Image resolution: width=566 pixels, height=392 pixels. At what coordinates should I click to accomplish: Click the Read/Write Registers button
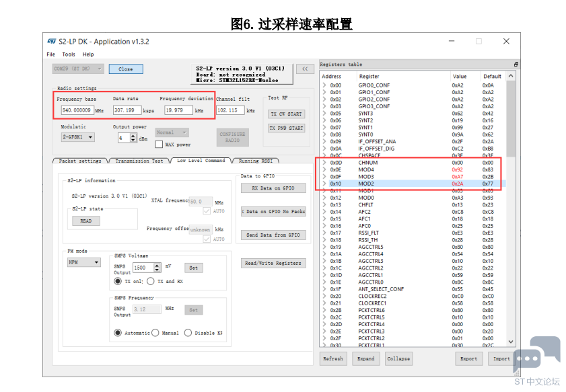click(x=273, y=264)
